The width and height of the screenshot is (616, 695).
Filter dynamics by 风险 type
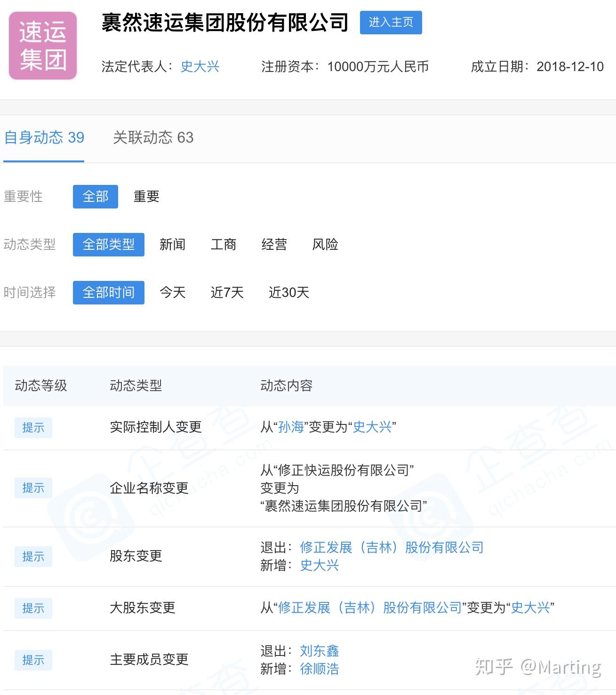coord(325,245)
